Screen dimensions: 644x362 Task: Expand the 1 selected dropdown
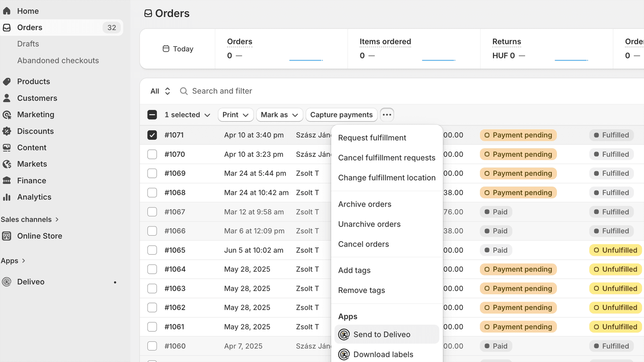pyautogui.click(x=187, y=115)
